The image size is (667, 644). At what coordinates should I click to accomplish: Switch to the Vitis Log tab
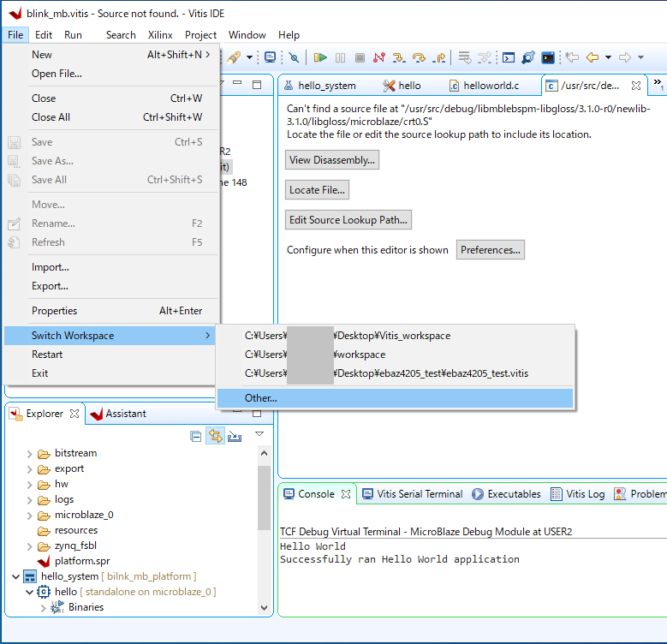tap(578, 494)
